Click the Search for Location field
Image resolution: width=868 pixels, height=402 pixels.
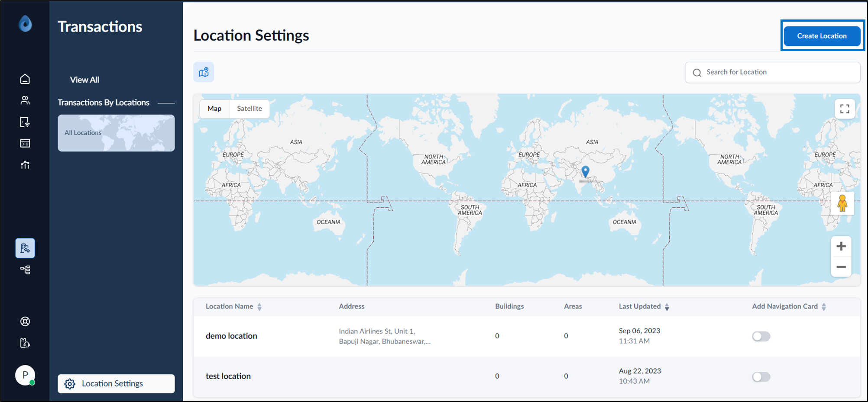tap(772, 72)
